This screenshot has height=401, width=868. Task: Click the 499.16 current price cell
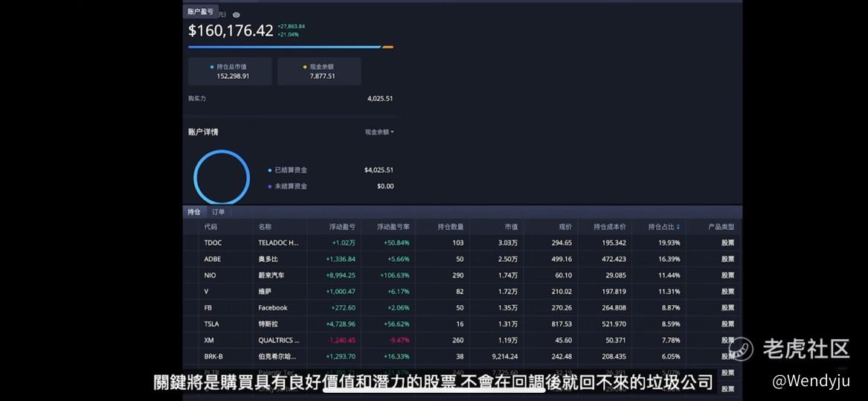pyautogui.click(x=562, y=259)
